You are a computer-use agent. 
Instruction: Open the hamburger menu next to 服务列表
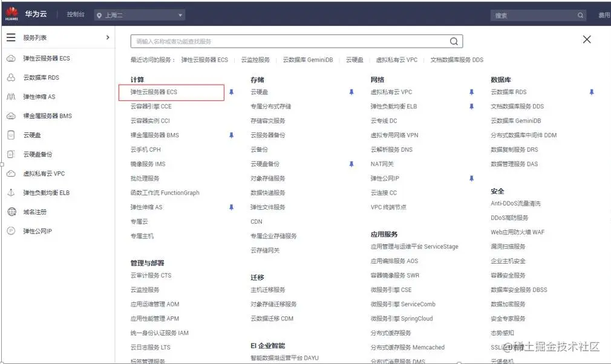tap(11, 37)
